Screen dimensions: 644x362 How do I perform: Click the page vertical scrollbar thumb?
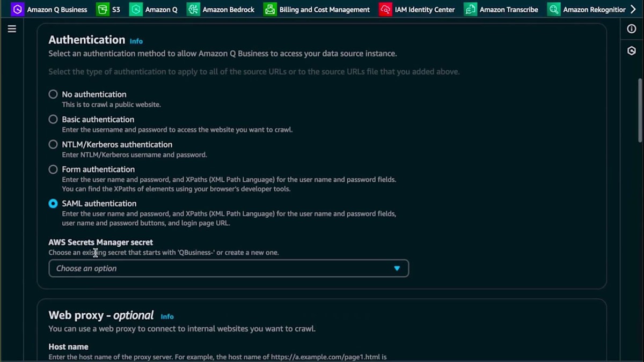tap(640, 110)
